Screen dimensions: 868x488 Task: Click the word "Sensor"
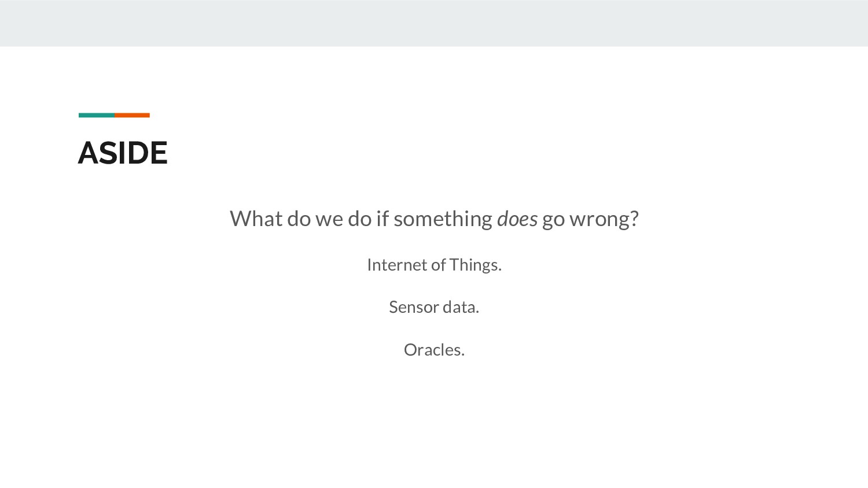[x=414, y=307]
